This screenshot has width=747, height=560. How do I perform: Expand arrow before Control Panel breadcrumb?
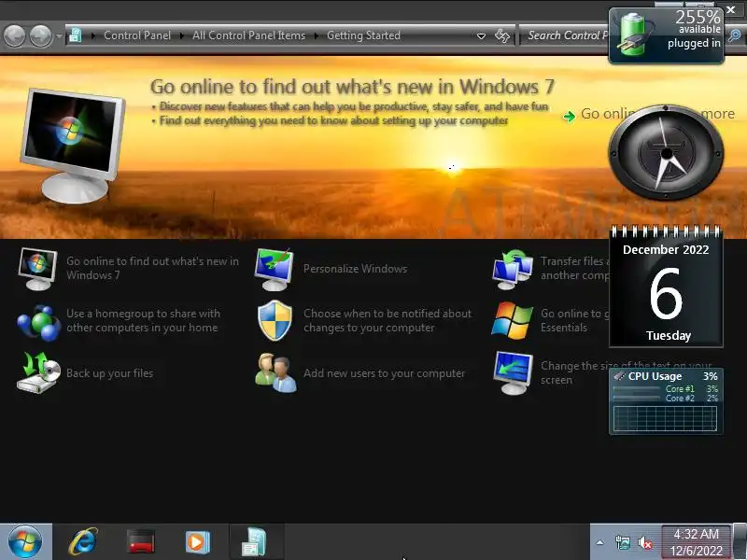pos(92,35)
